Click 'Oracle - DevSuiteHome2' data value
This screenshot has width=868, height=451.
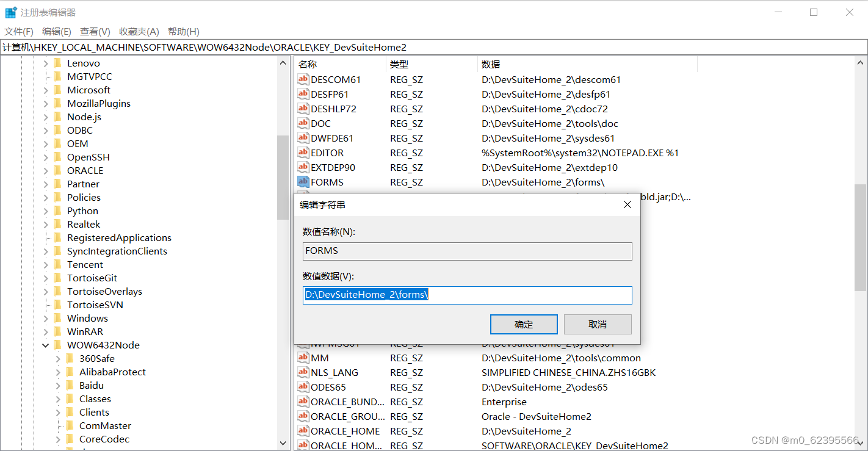tap(536, 416)
